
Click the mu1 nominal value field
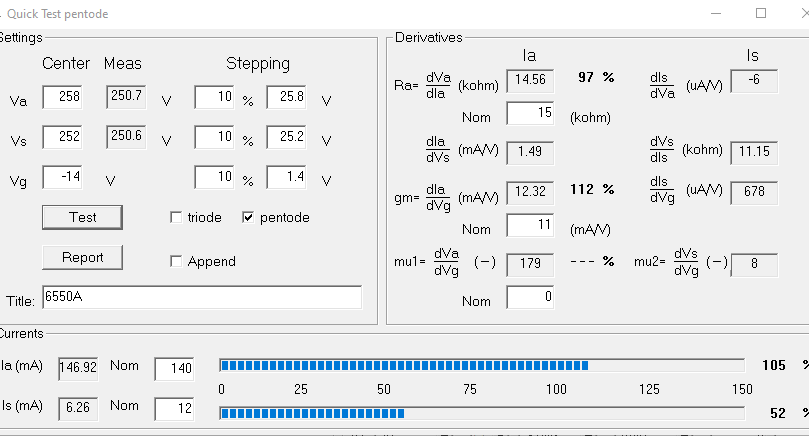tap(530, 298)
